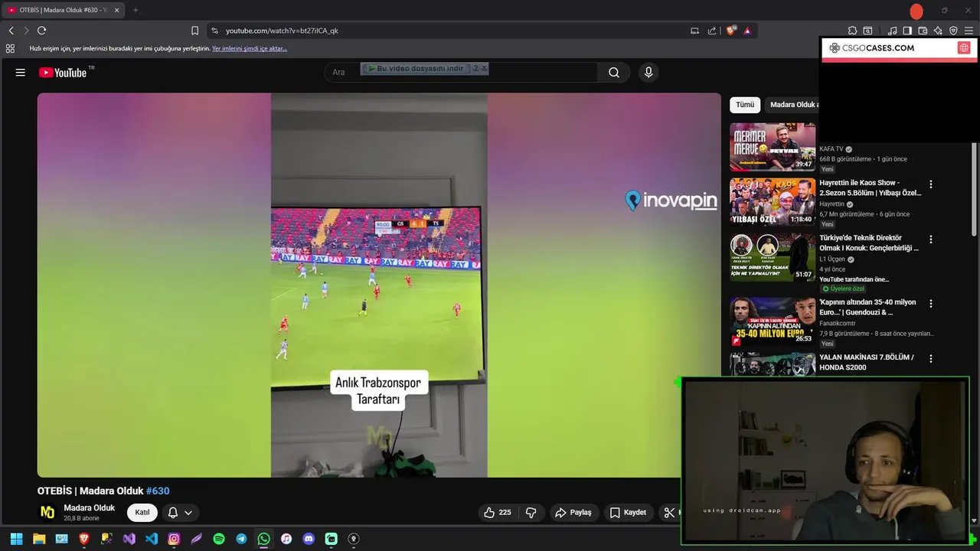Open Windows Start menu
The width and height of the screenshot is (980, 551).
coord(16,539)
